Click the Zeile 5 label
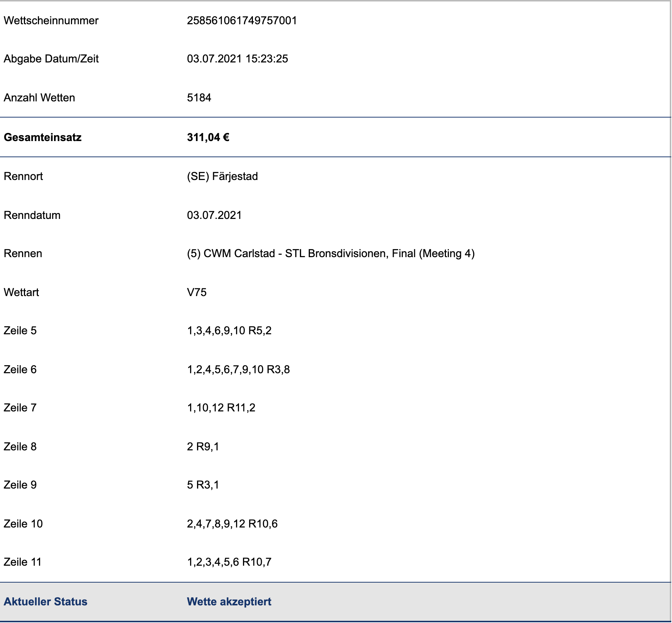This screenshot has width=672, height=623. pyautogui.click(x=20, y=331)
